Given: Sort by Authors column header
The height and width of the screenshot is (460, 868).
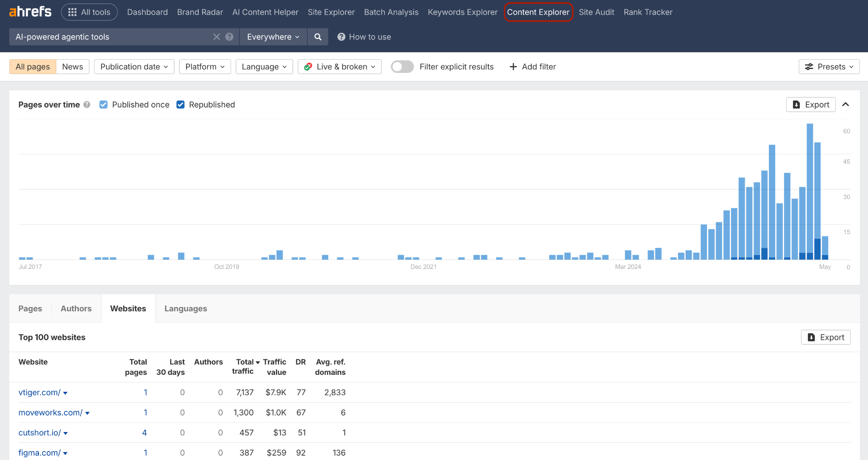Looking at the screenshot, I should coord(209,362).
